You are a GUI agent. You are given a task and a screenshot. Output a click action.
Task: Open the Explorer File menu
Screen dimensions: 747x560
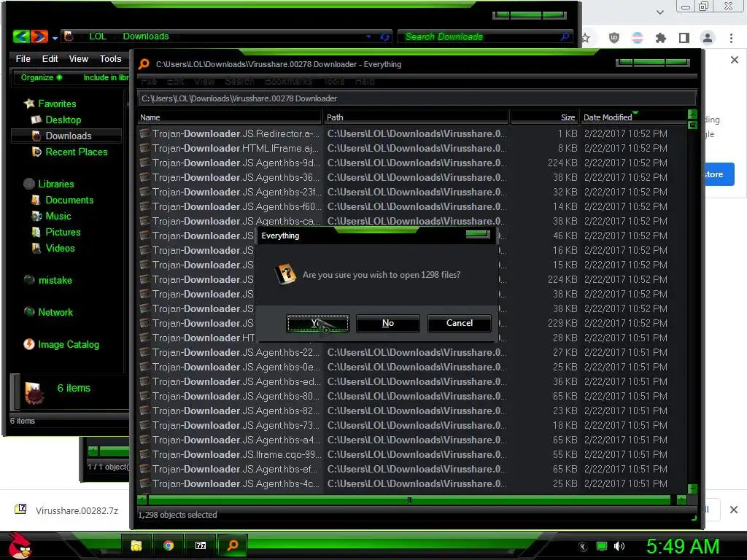click(x=23, y=59)
